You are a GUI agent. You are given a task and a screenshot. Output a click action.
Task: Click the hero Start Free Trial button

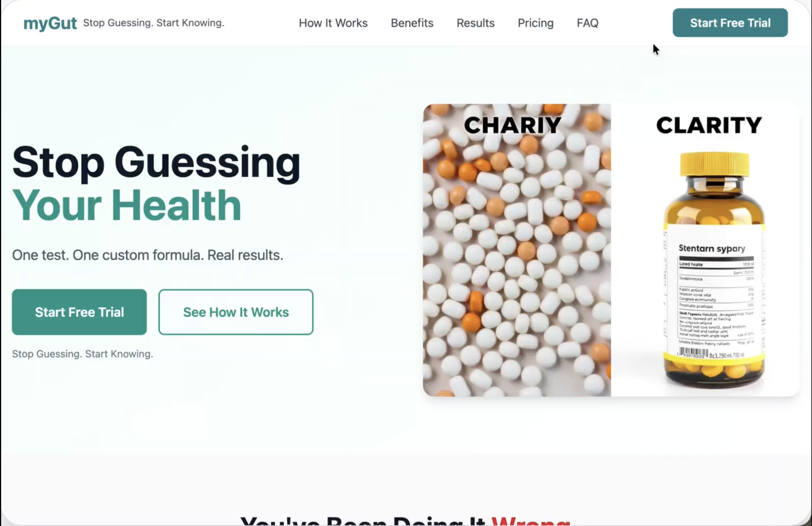point(79,312)
